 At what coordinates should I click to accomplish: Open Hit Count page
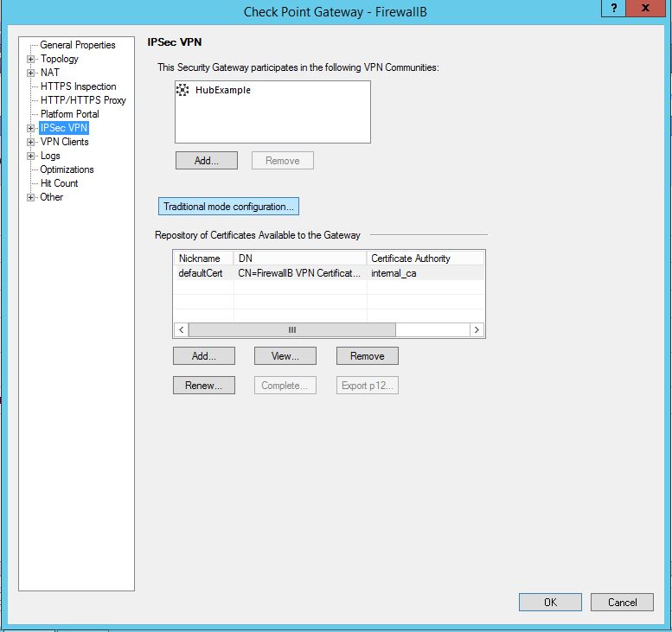(59, 183)
